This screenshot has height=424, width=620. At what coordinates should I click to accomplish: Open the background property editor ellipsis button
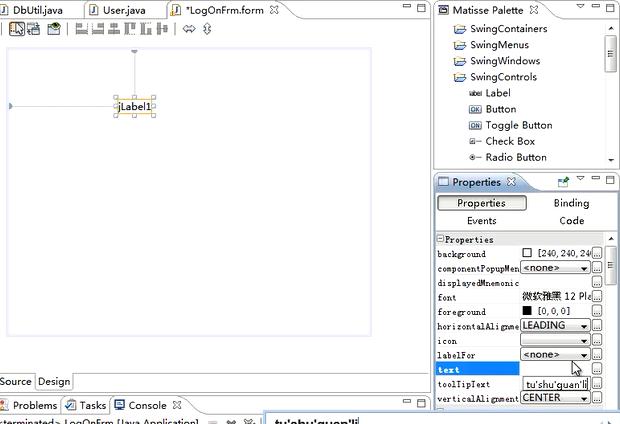click(597, 253)
